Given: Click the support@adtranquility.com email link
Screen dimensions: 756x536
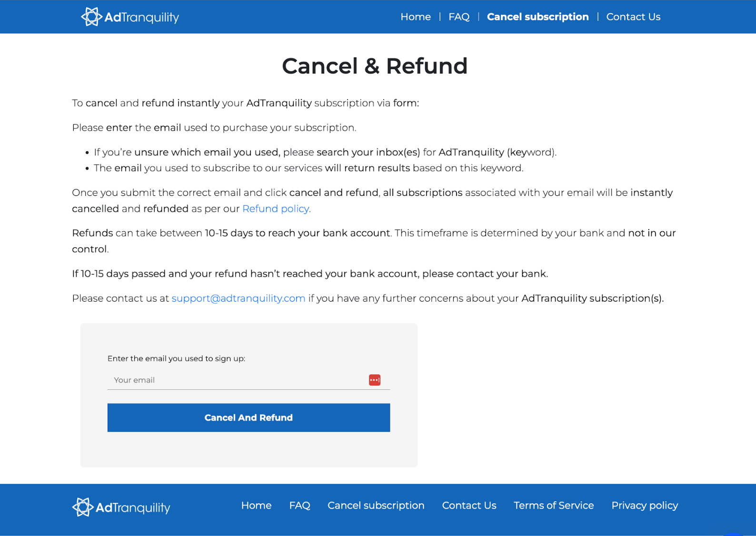Looking at the screenshot, I should click(238, 298).
